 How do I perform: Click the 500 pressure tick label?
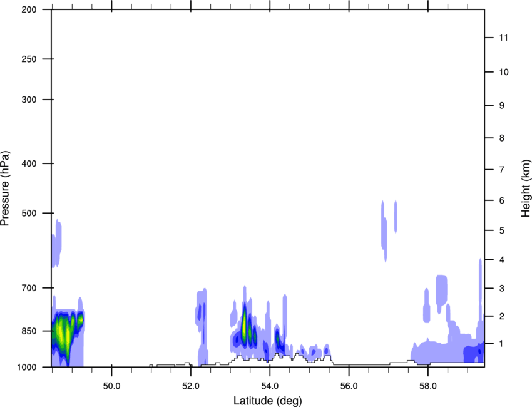[x=29, y=213]
